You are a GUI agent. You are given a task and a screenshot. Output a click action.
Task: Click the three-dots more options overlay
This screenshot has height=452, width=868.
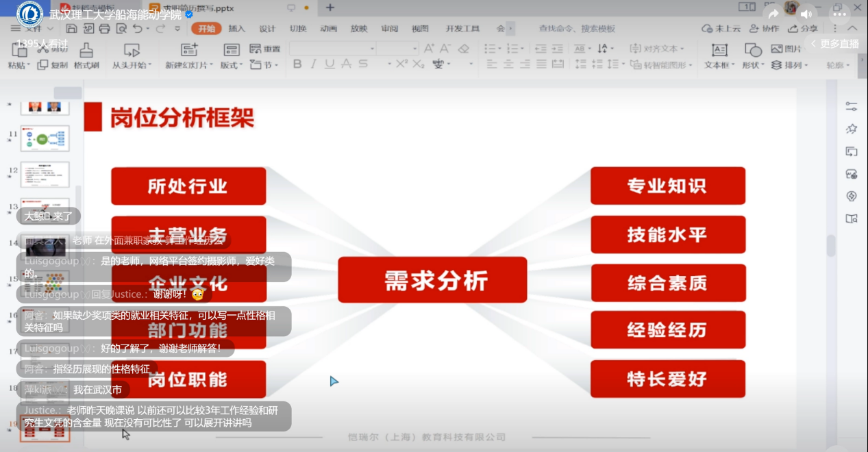tap(839, 14)
